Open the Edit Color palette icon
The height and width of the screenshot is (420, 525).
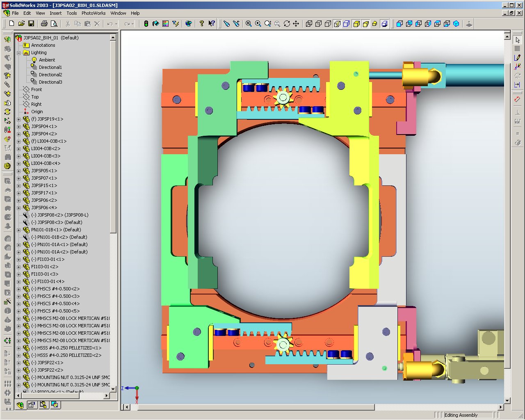165,24
